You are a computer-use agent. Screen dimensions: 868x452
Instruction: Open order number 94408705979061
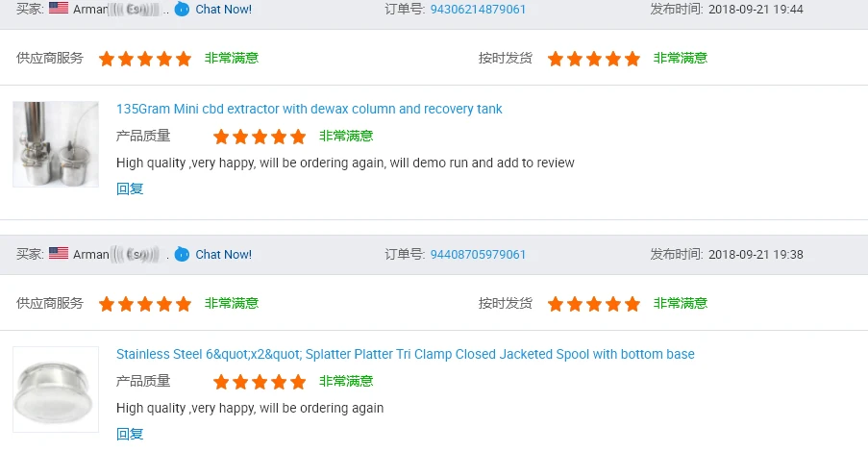pyautogui.click(x=478, y=254)
